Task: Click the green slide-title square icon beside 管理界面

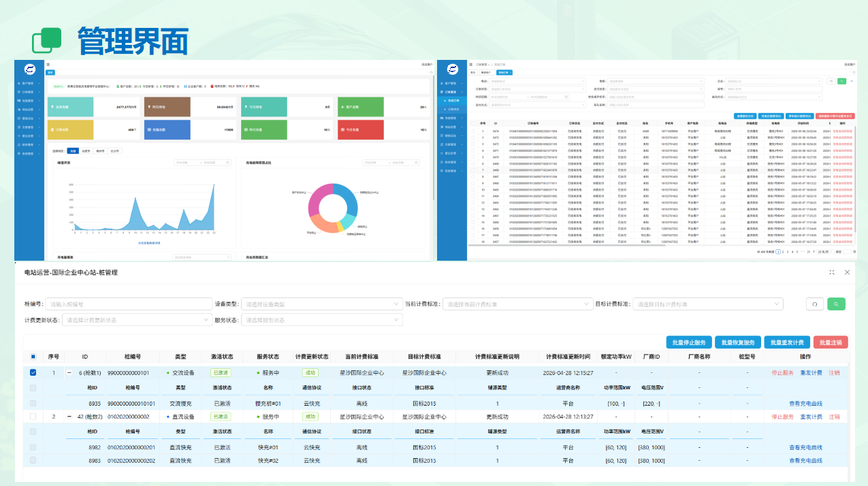Action: [x=47, y=39]
